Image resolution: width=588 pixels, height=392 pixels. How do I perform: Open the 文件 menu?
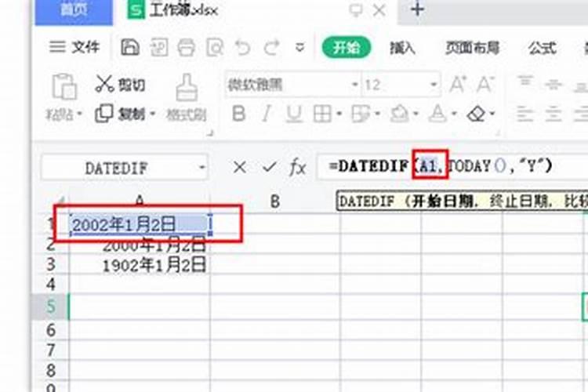[74, 47]
